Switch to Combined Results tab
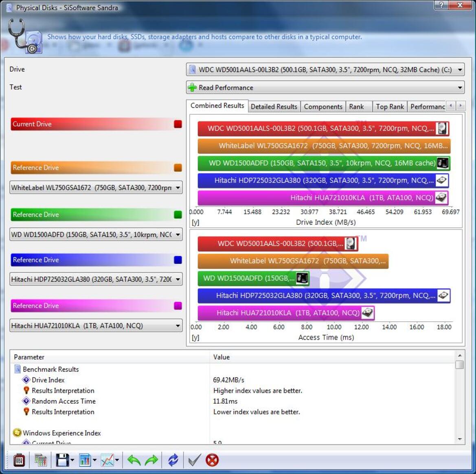 217,105
